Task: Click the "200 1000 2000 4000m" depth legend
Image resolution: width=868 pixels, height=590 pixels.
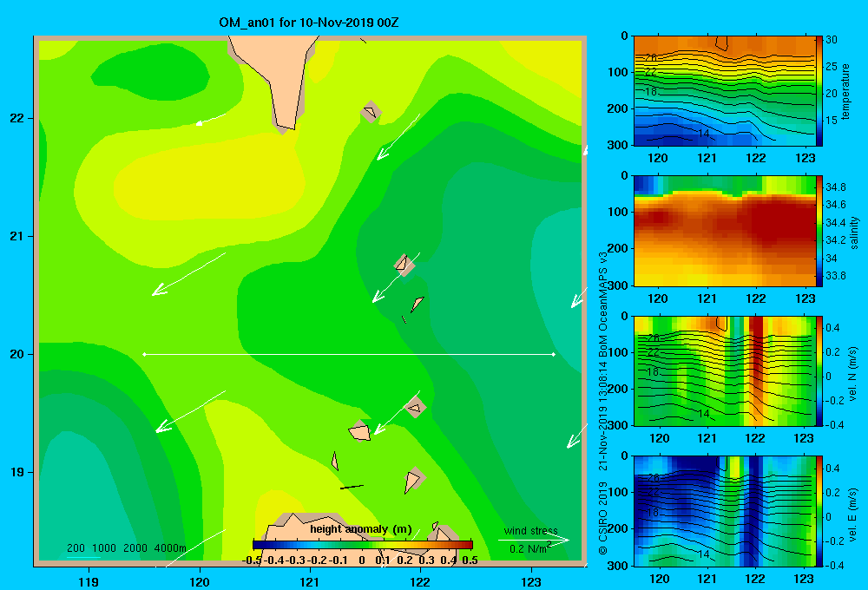Action: click(x=126, y=548)
